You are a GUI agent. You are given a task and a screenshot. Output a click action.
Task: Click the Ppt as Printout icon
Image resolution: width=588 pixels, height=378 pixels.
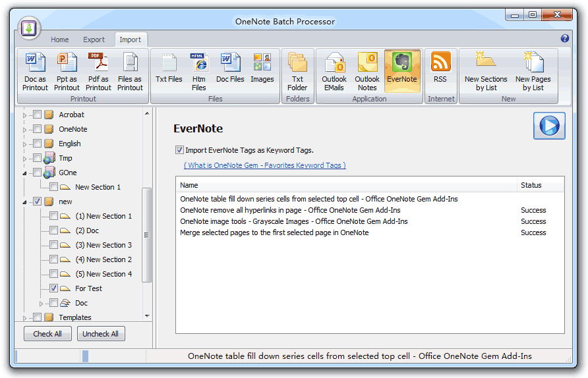click(x=67, y=72)
